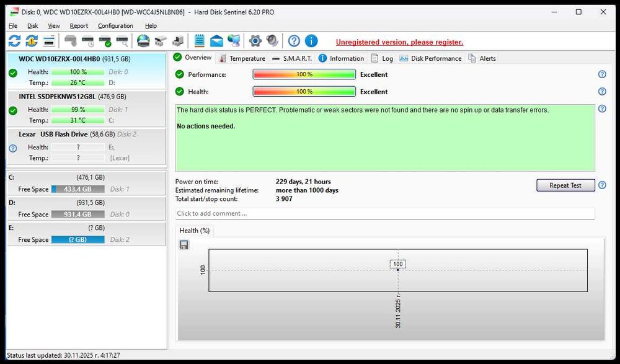Click the INTEL Temp. bar showing 31 °C

coord(78,120)
